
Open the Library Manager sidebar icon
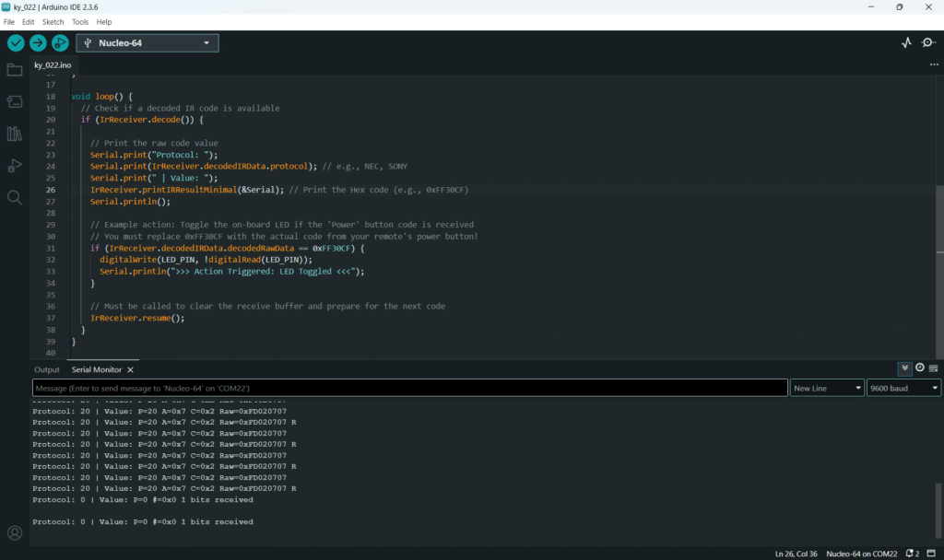coord(15,134)
